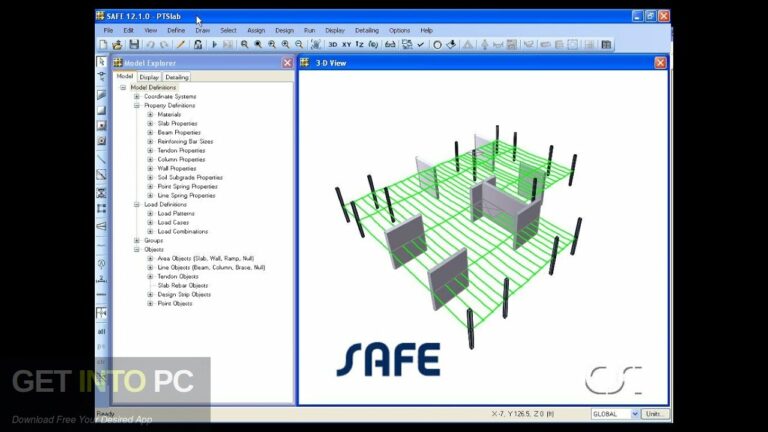This screenshot has width=768, height=432.
Task: Click the draw rectangular area tool icon
Action: click(101, 110)
